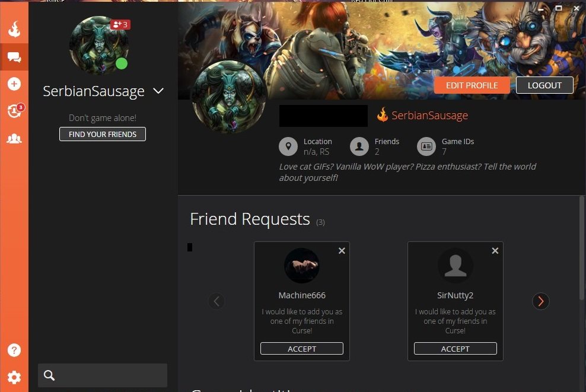
Task: Accept Machine666's friend request
Action: tap(301, 349)
